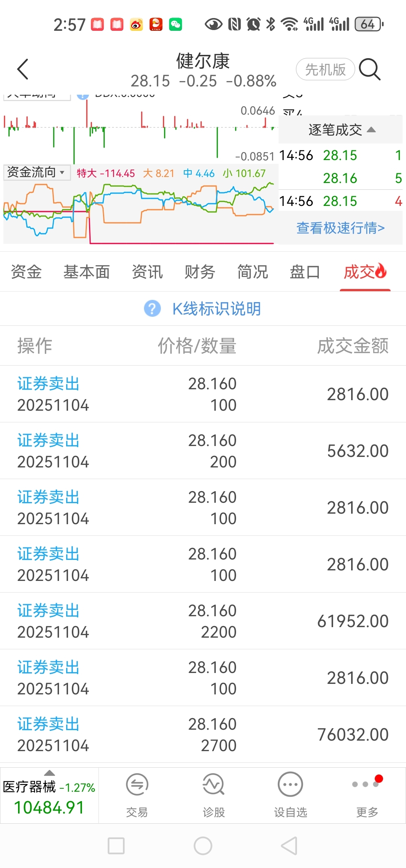Tap the Android home circle button
This screenshot has width=406, height=868.
point(203,846)
